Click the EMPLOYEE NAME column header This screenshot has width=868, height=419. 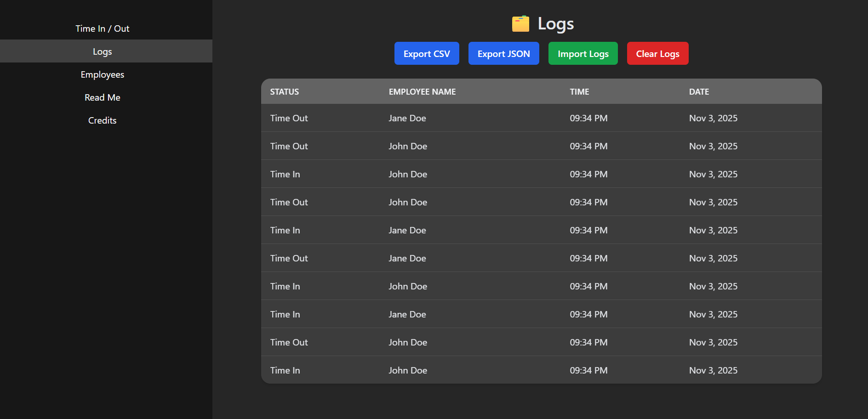click(x=422, y=91)
